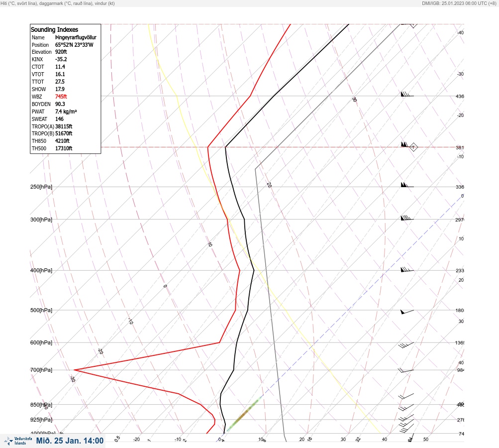Viewport: 499px width, 448px height.
Task: Click the wind barb at 850 hPa
Action: point(406,407)
